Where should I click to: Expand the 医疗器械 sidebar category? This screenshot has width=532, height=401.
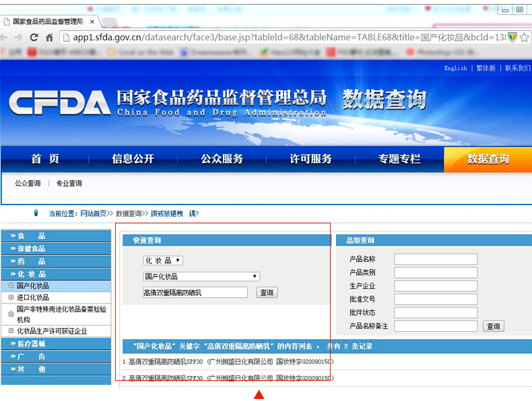(x=56, y=344)
